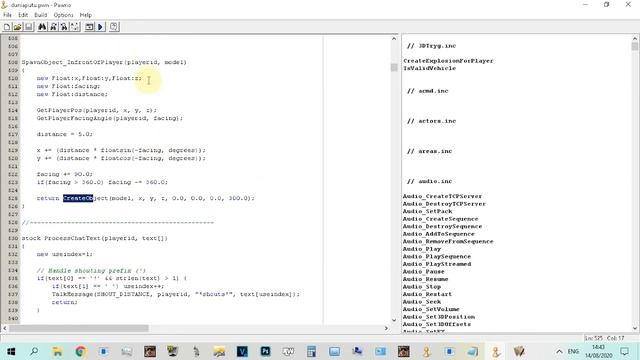The width and height of the screenshot is (640, 360).
Task: Click the // actors.inc heading
Action: [431, 121]
